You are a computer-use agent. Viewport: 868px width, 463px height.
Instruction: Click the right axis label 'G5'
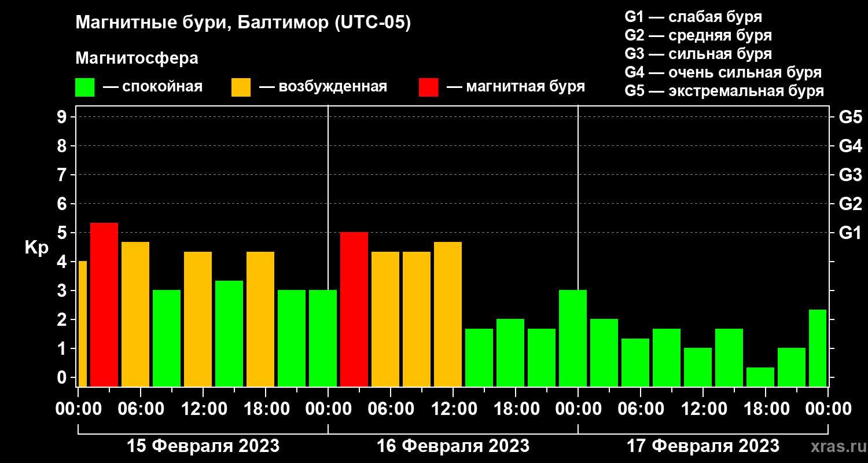pos(850,117)
